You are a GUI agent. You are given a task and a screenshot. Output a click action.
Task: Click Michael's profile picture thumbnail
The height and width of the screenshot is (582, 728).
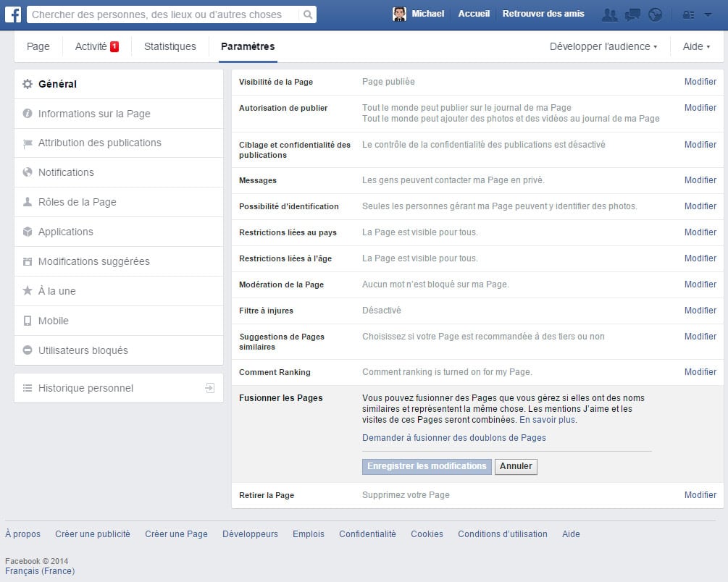coord(399,14)
